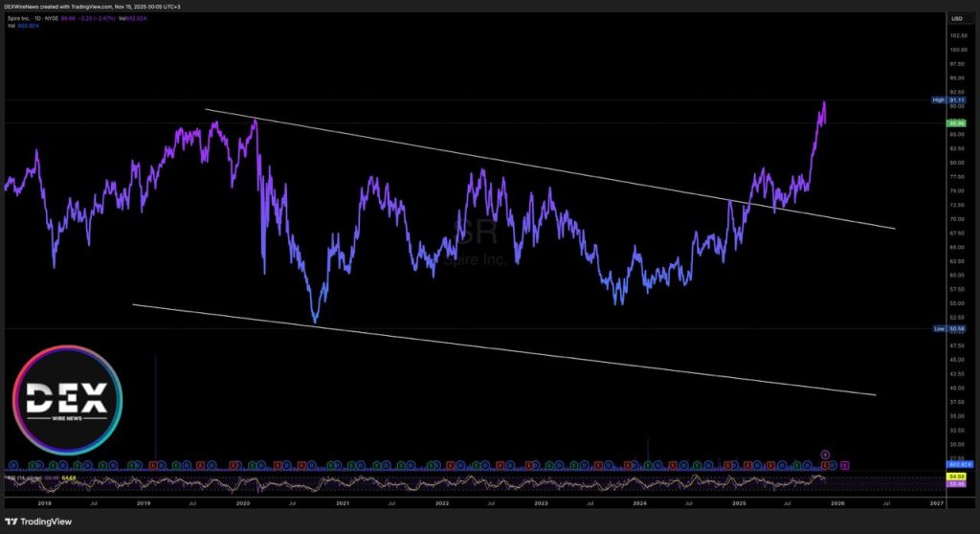Viewport: 980px width, 534px height.
Task: Click the High 91.11 price label
Action: (x=948, y=100)
